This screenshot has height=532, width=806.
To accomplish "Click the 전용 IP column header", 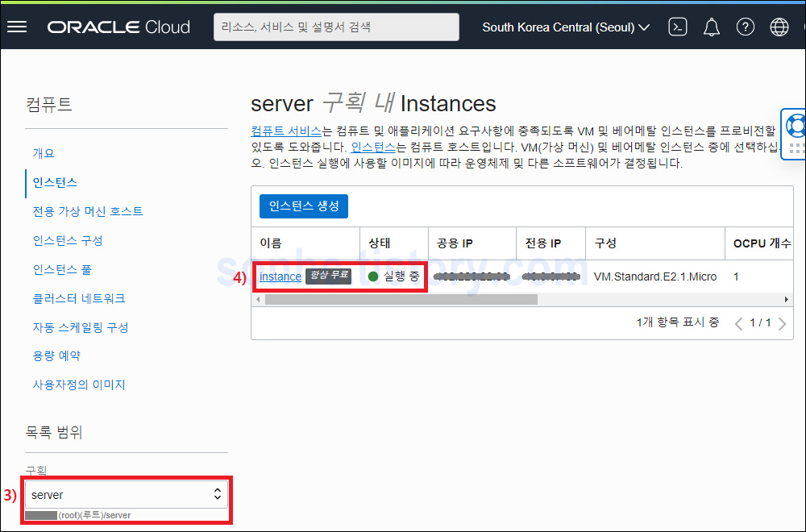I will 542,243.
